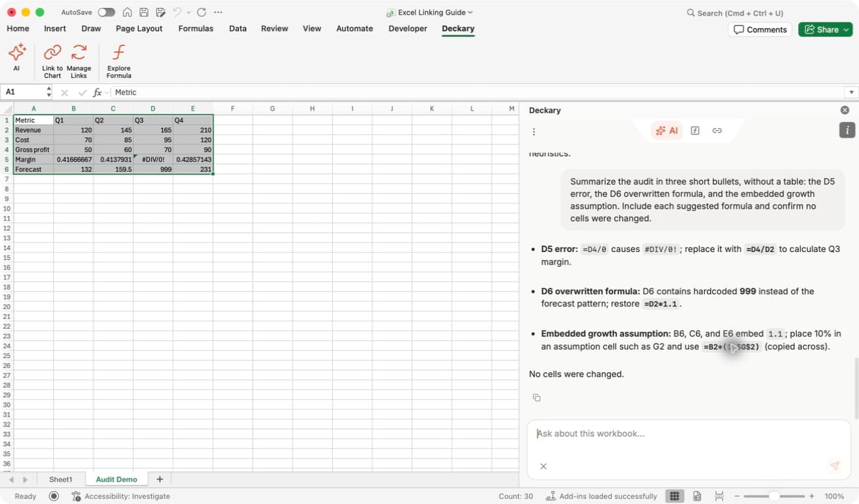
Task: Click the Search field in the title bar
Action: [735, 13]
